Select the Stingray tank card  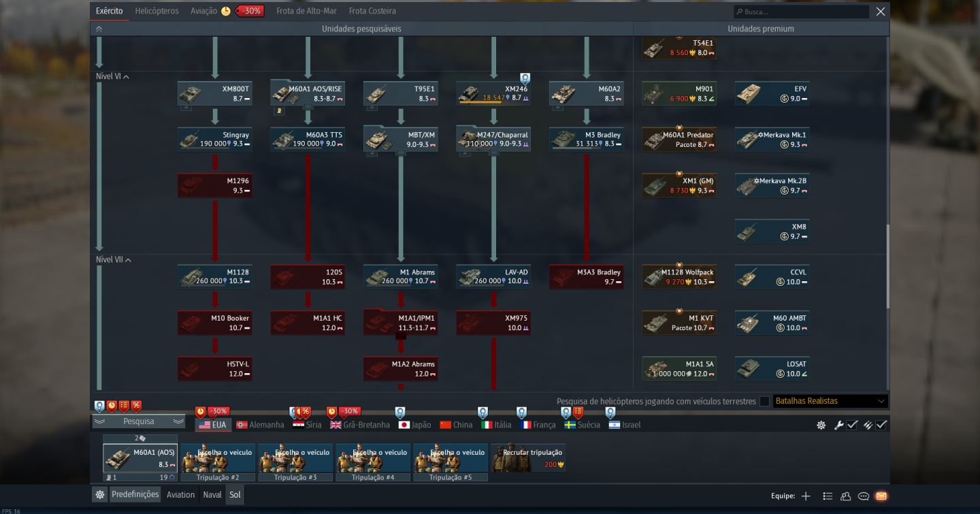[214, 140]
